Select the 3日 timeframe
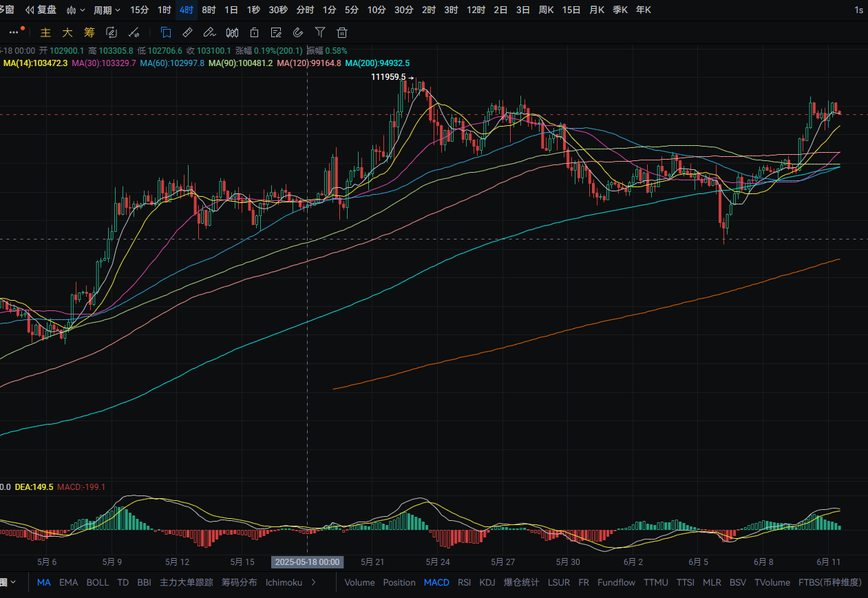Image resolution: width=868 pixels, height=598 pixels. pos(523,10)
